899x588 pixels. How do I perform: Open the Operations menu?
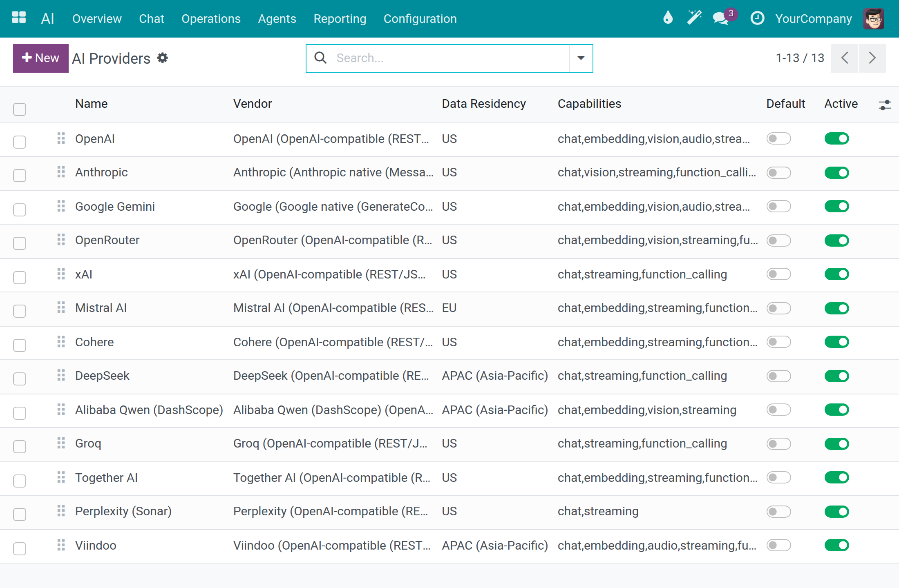211,19
